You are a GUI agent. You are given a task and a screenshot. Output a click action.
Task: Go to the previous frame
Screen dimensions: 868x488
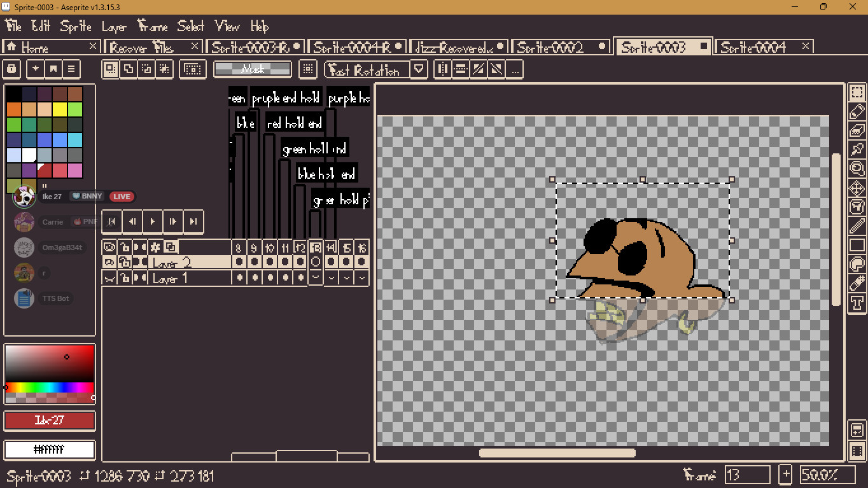[132, 221]
